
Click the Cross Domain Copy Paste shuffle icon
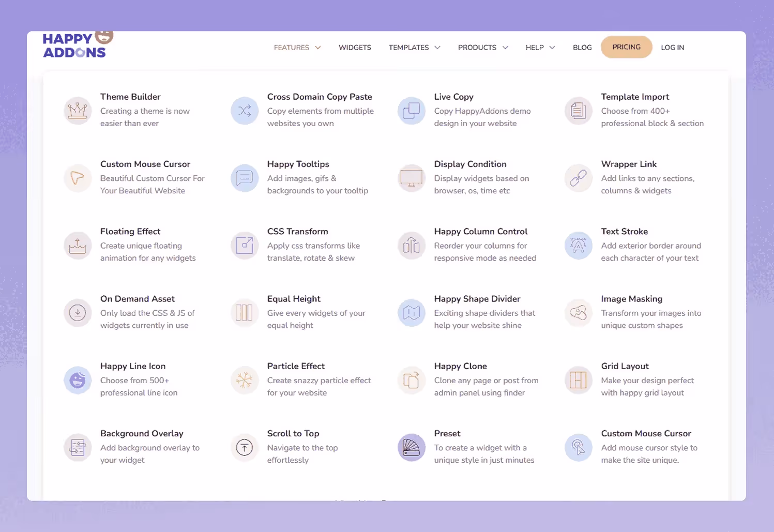(245, 111)
